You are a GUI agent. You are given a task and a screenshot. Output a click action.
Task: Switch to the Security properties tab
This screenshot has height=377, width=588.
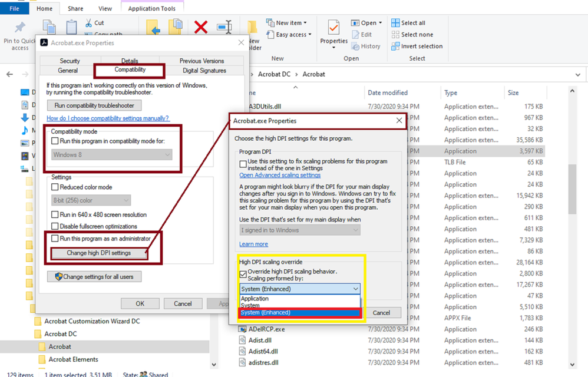pos(70,61)
